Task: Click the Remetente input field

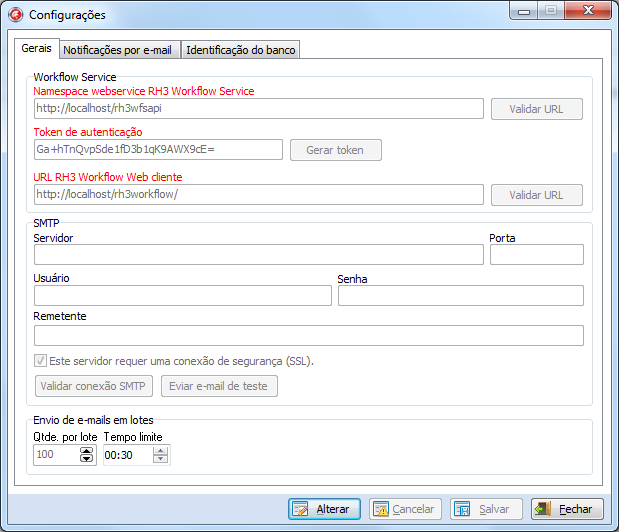Action: [x=308, y=335]
